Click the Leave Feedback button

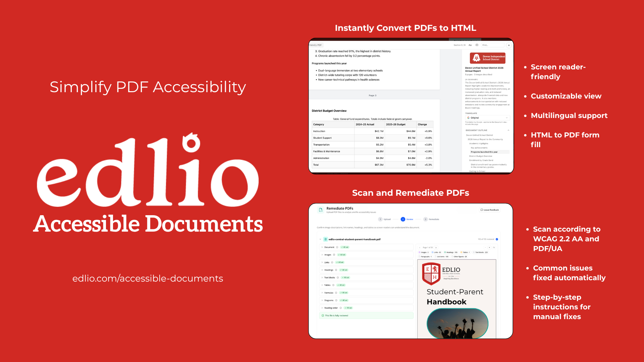point(489,210)
